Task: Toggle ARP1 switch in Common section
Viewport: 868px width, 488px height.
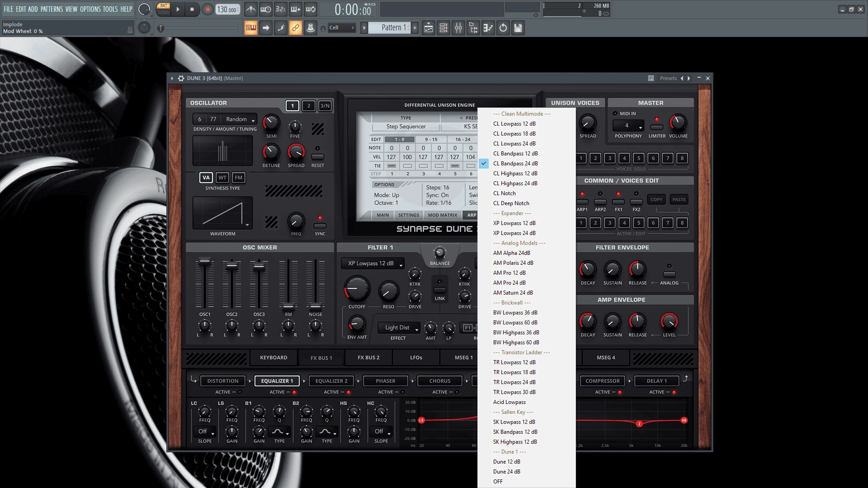Action: point(582,202)
